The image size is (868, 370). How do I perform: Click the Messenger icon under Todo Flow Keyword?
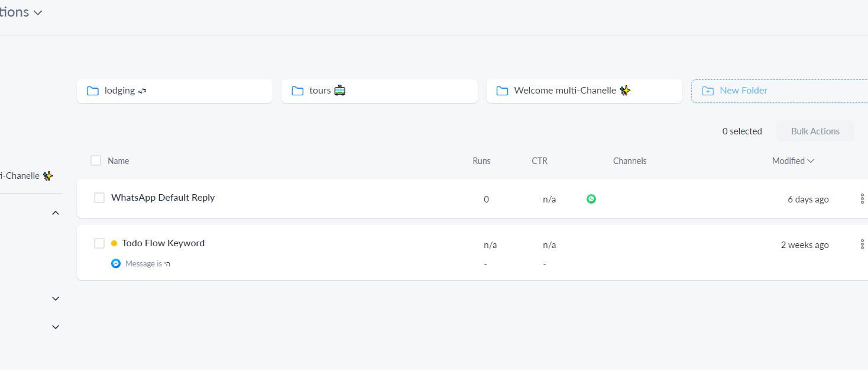point(116,263)
